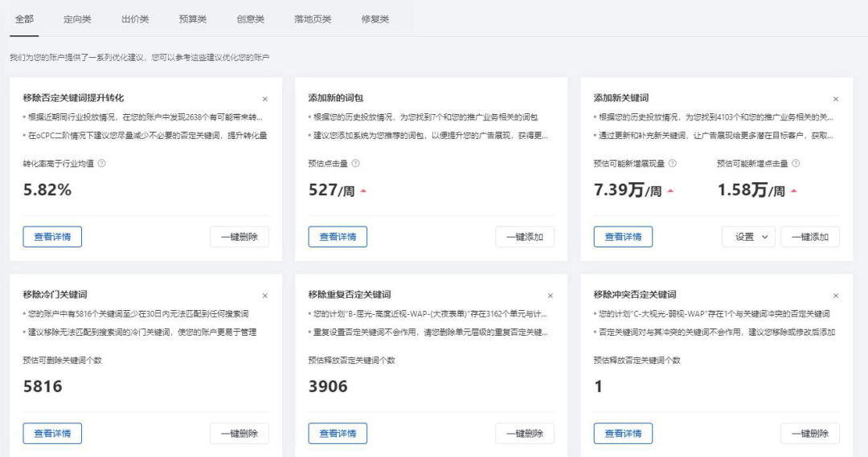Switch to the 落地页类 tab

pyautogui.click(x=313, y=18)
